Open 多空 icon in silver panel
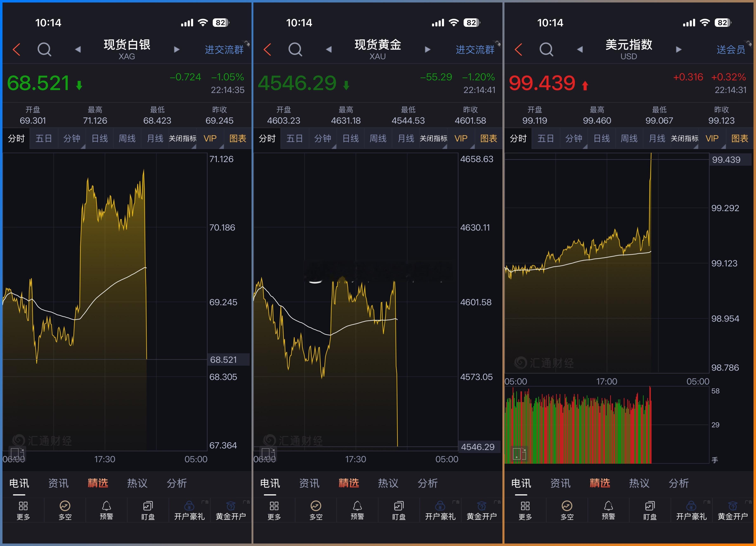756x546 pixels. tap(65, 510)
